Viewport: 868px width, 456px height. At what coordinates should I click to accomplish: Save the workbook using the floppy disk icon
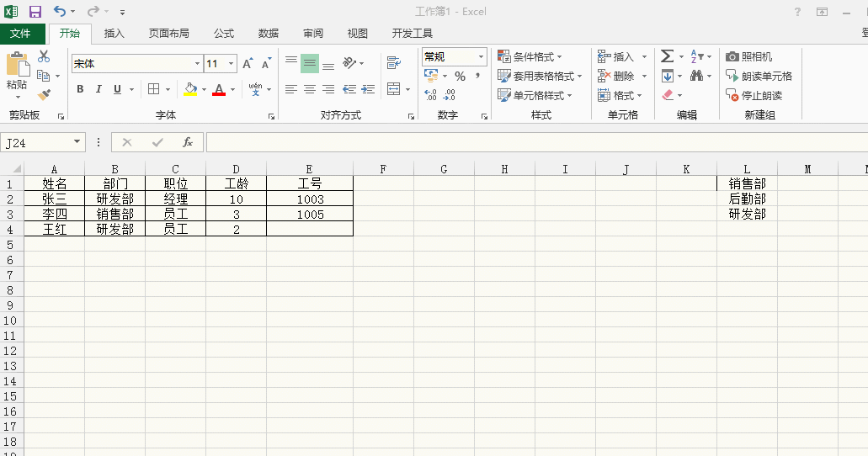pyautogui.click(x=35, y=12)
